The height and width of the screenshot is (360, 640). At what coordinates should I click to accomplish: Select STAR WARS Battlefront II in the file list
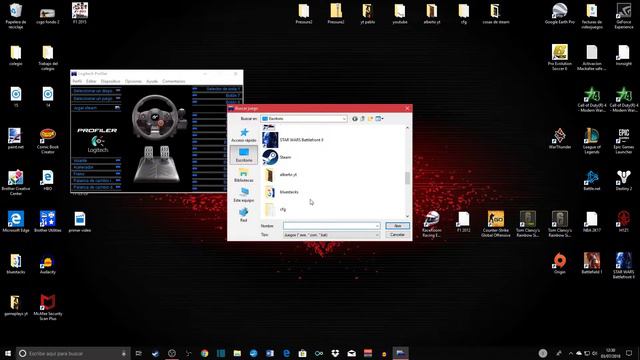(293, 140)
